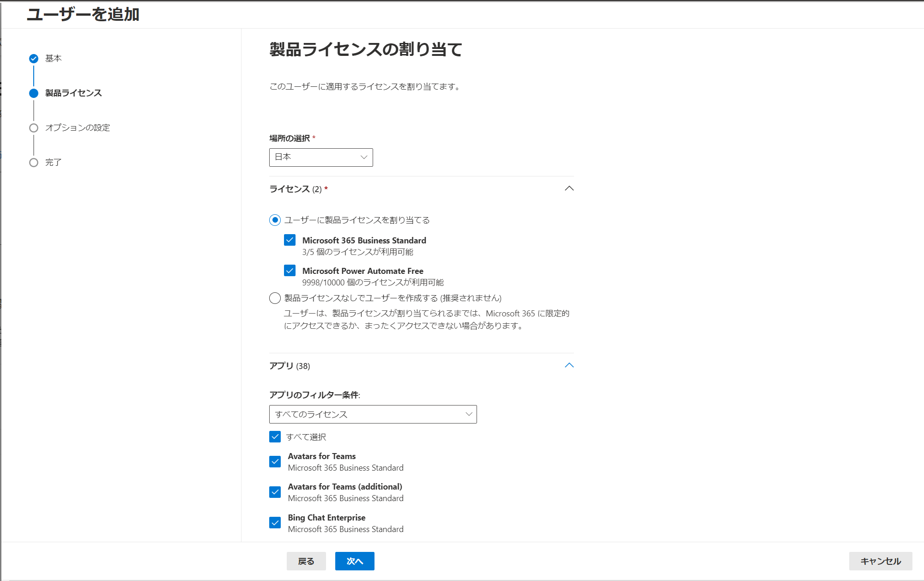Select the 製品ライセンス step label

pos(73,93)
